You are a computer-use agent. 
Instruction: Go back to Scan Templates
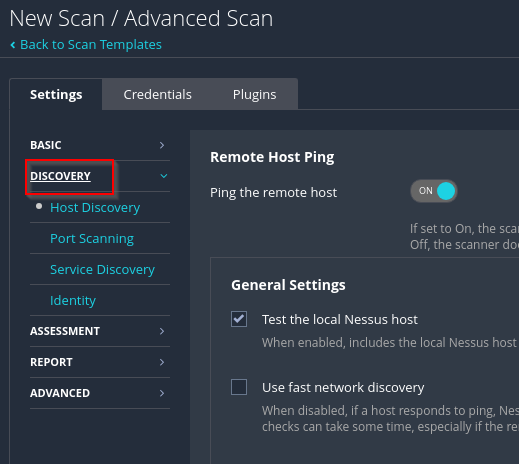(x=91, y=45)
